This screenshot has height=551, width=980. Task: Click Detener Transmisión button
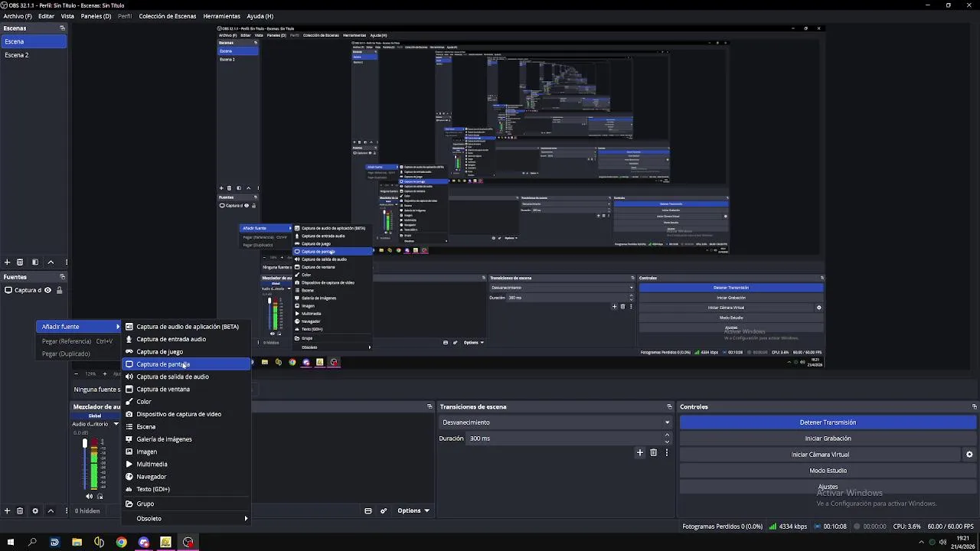click(x=828, y=422)
